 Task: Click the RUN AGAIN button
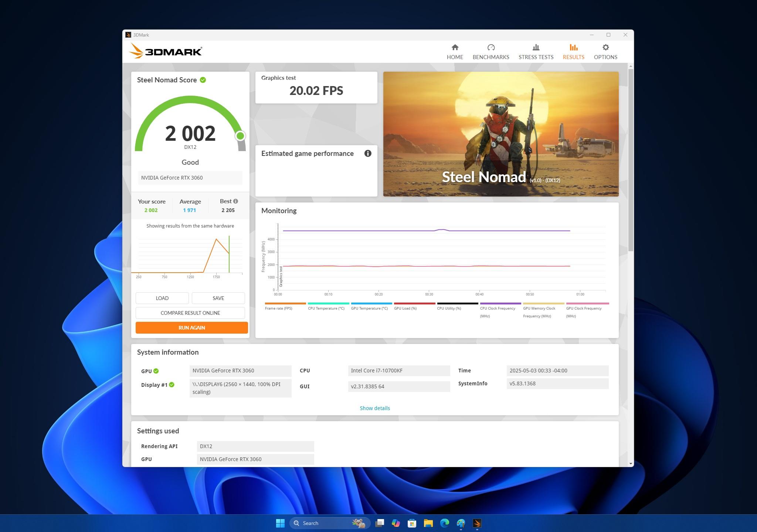192,328
